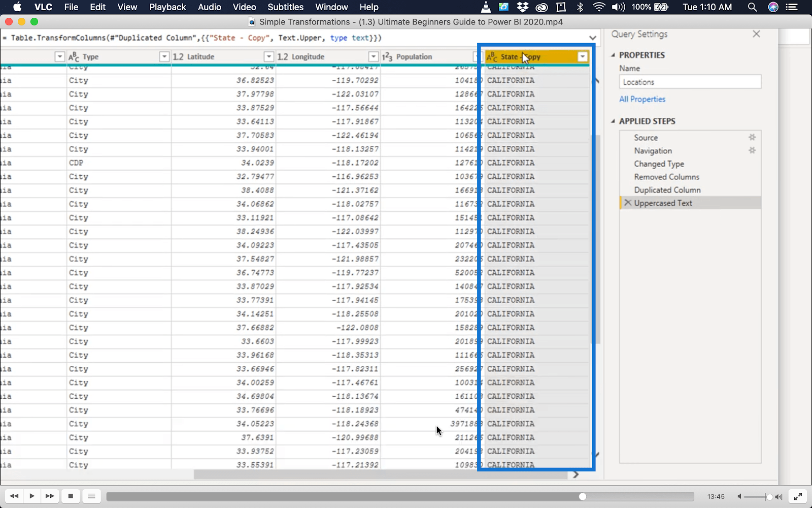
Task: Rewind with the VLC previous button
Action: click(14, 496)
